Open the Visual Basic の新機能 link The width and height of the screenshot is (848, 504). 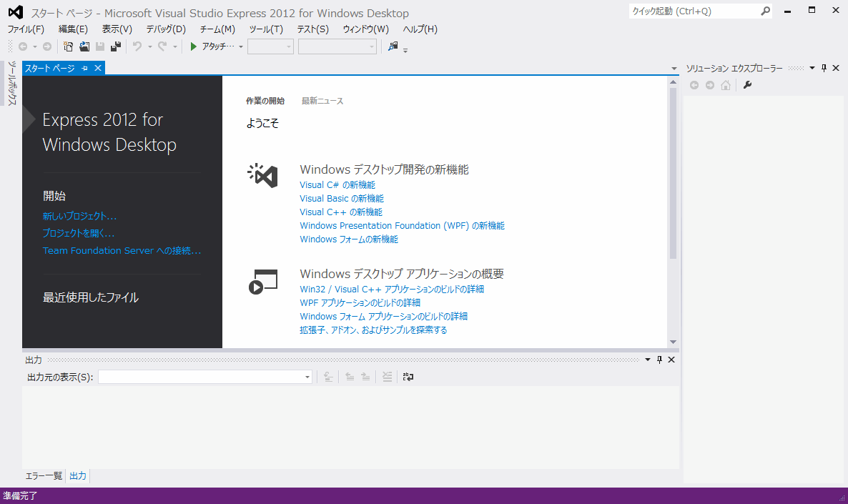[342, 199]
